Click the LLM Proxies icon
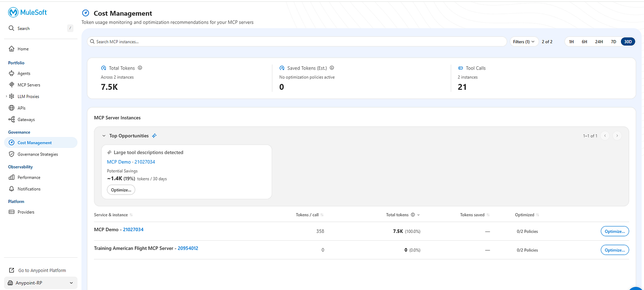Viewport: 644px width, 290px height. 12,96
